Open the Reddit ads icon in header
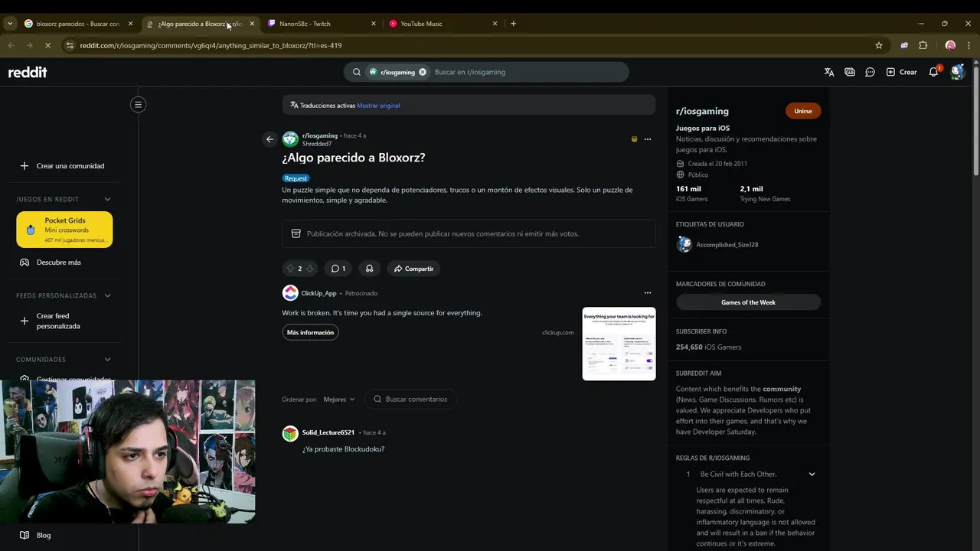Image resolution: width=980 pixels, height=551 pixels. pyautogui.click(x=850, y=72)
